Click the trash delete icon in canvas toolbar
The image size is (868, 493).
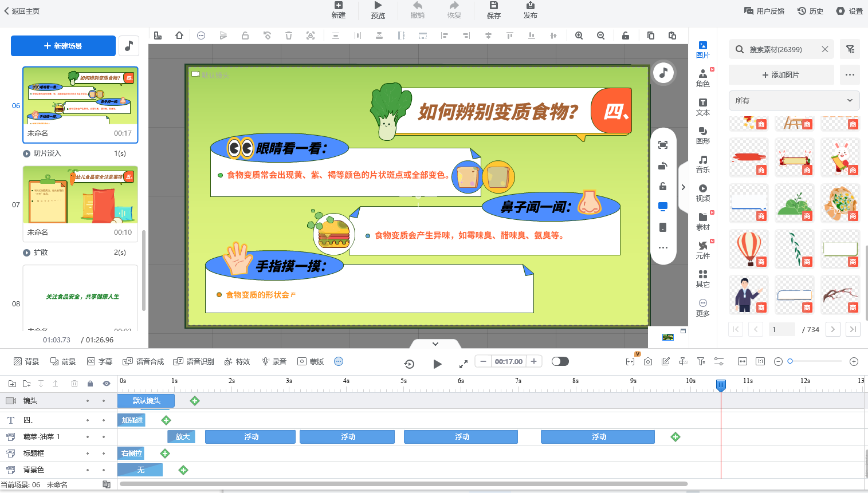(x=289, y=36)
